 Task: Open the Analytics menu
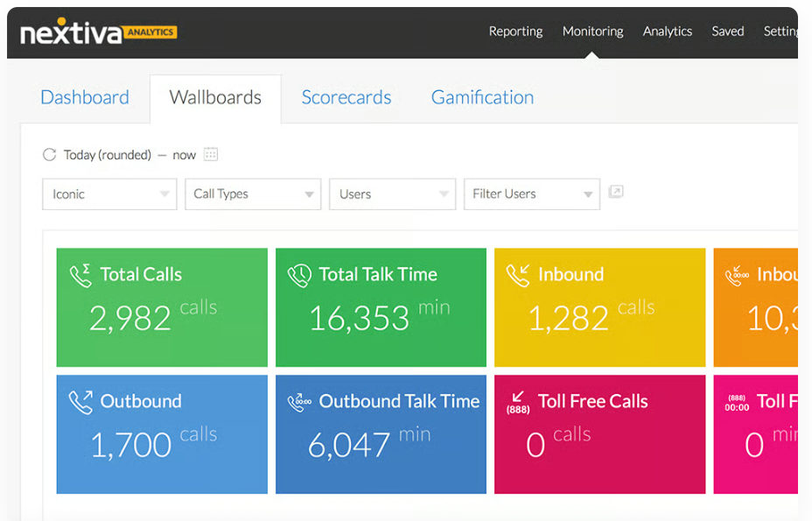click(x=668, y=32)
